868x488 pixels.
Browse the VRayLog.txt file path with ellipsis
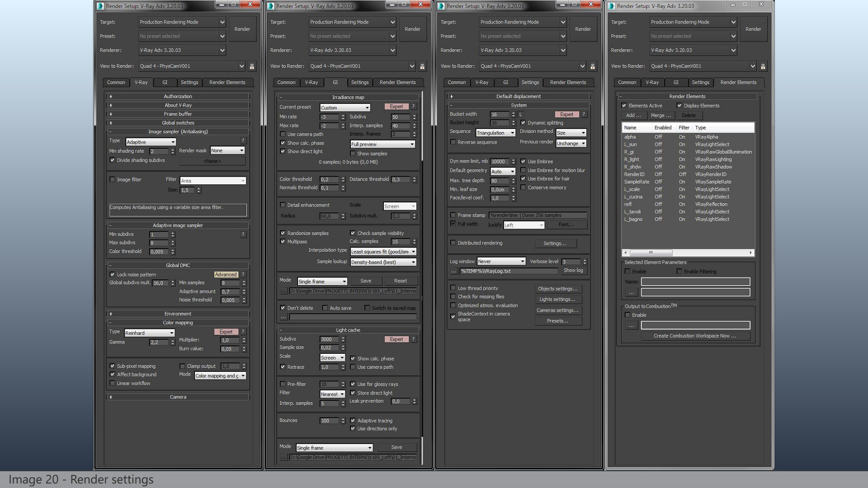coord(454,271)
